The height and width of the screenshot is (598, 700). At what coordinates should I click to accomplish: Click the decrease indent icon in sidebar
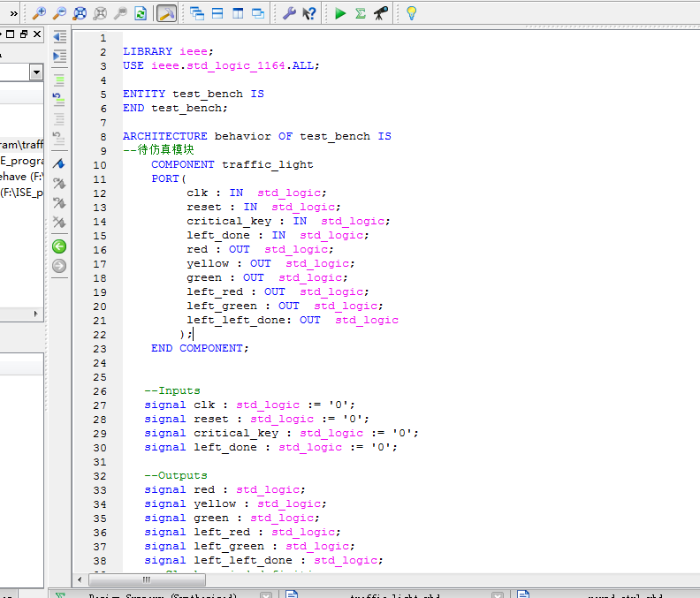pos(59,37)
